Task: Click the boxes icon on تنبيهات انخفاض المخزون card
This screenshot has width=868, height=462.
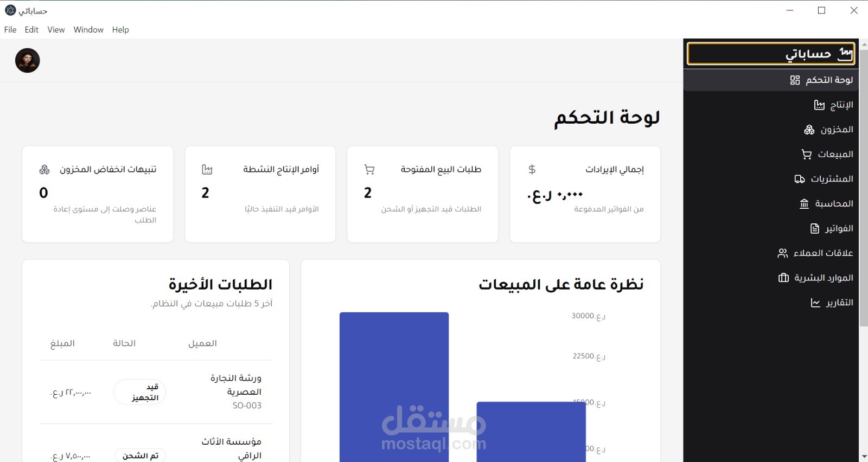Action: click(x=44, y=170)
